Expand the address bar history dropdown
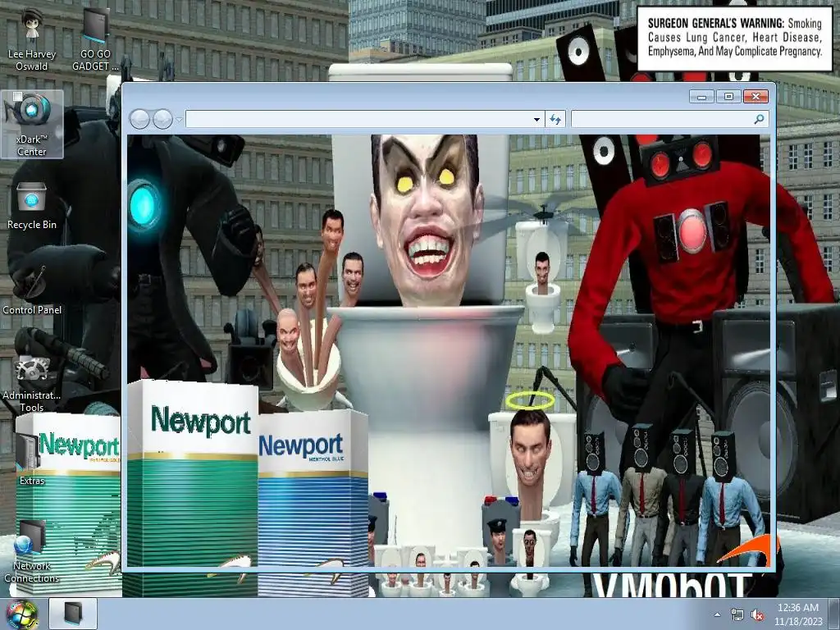 (536, 120)
